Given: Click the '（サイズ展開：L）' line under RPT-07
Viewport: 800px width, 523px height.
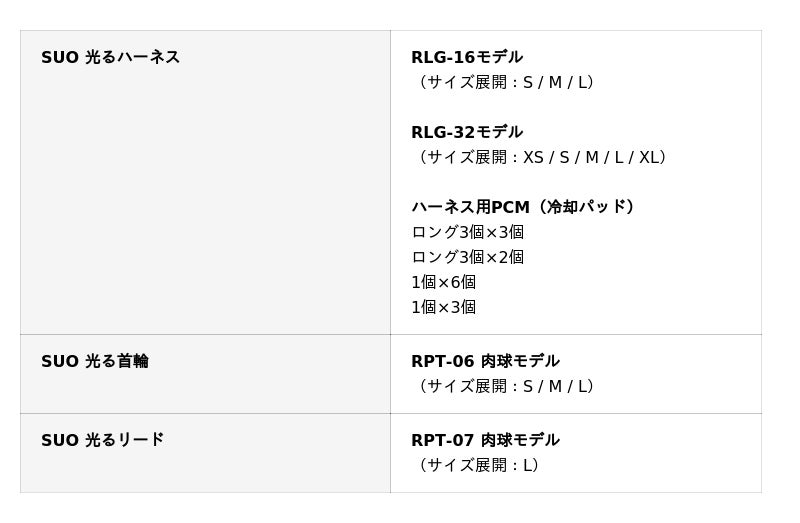Looking at the screenshot, I should (479, 465).
